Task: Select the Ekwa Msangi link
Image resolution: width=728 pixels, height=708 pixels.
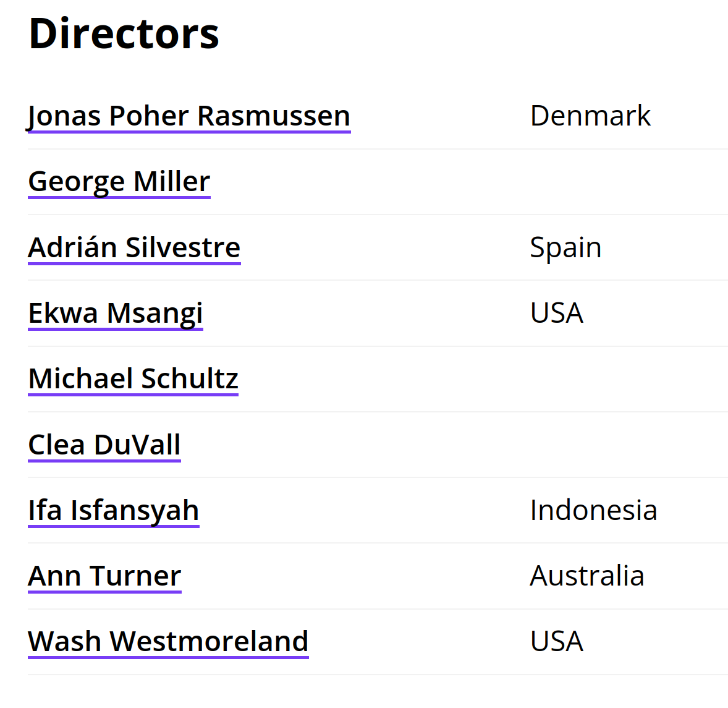Action: (116, 313)
